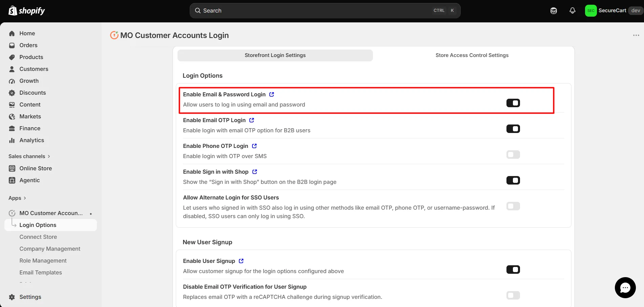
Task: Expand the Sales channels chevron
Action: 49,156
